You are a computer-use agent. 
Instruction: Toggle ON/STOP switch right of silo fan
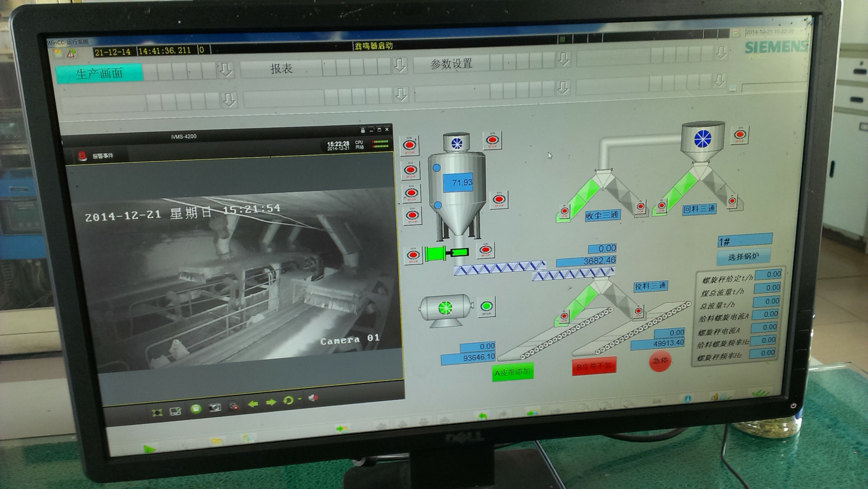[x=492, y=140]
